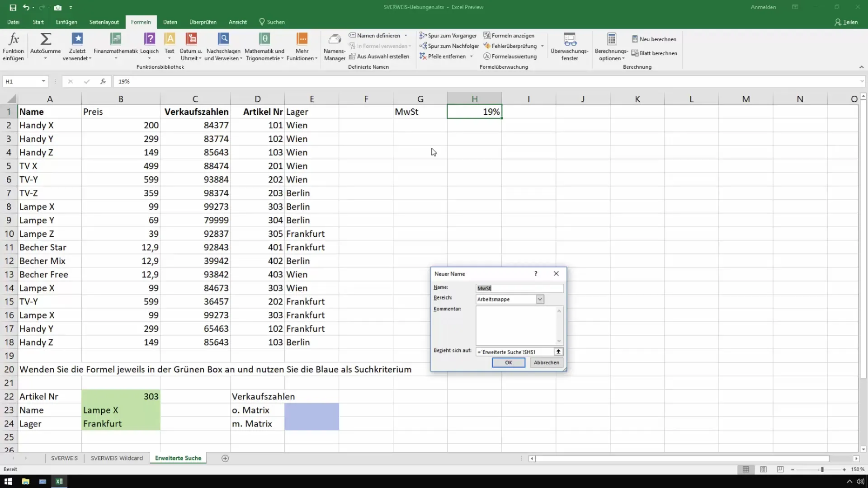The width and height of the screenshot is (868, 488).
Task: Open the Start ribbon tab
Action: pos(38,22)
